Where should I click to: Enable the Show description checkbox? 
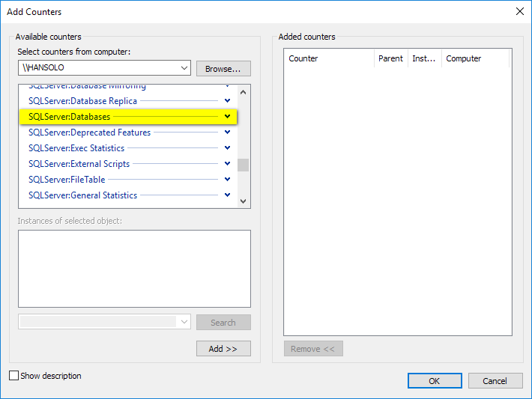point(13,376)
